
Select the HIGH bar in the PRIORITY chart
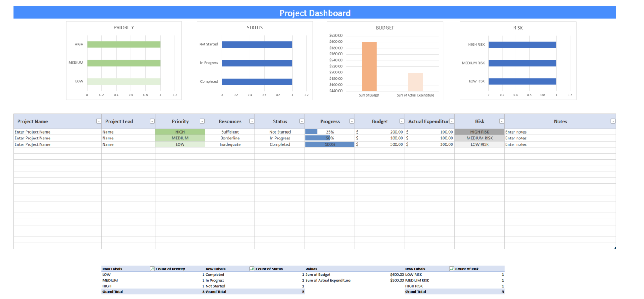tap(124, 44)
